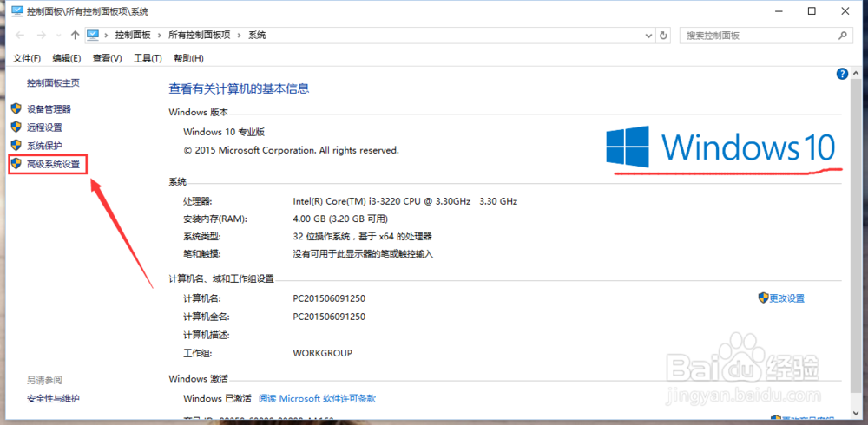Screen dimensions: 868x425
Task: Go back with the back arrow
Action: point(20,36)
